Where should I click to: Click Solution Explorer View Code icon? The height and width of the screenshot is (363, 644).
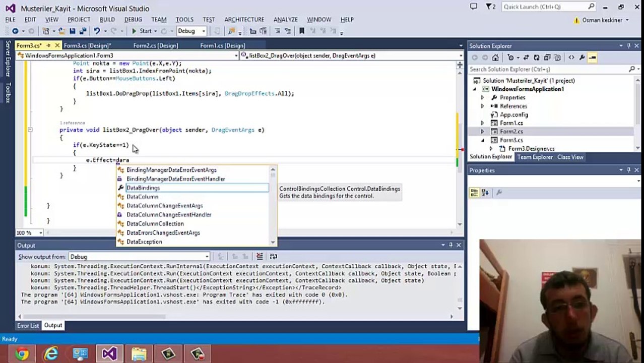tap(571, 57)
